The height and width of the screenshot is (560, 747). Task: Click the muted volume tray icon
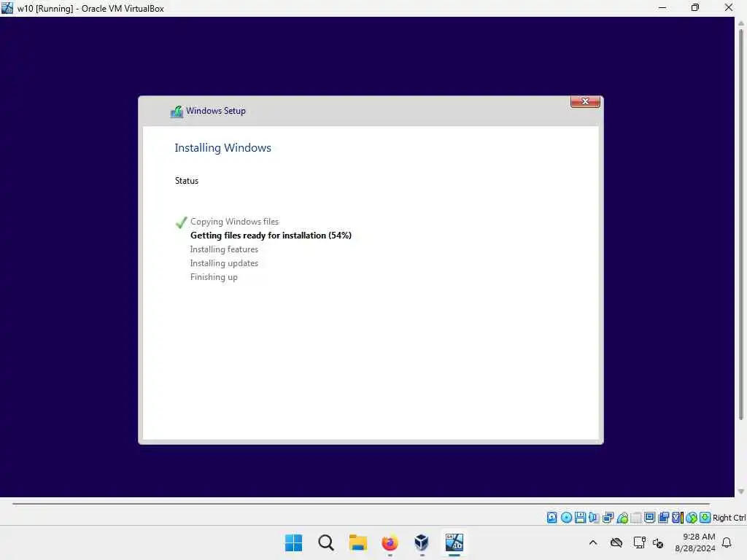tap(658, 542)
